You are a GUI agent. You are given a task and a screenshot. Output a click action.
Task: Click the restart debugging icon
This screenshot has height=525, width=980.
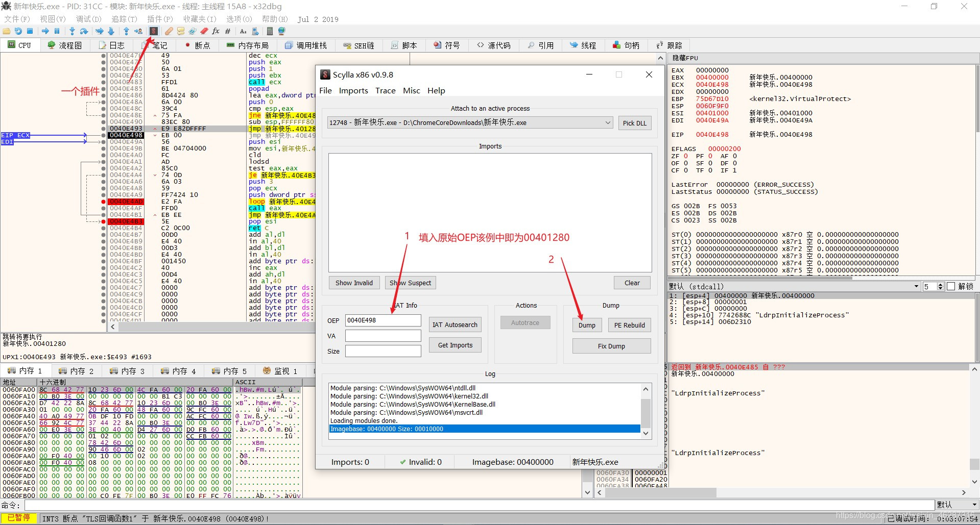[x=18, y=31]
